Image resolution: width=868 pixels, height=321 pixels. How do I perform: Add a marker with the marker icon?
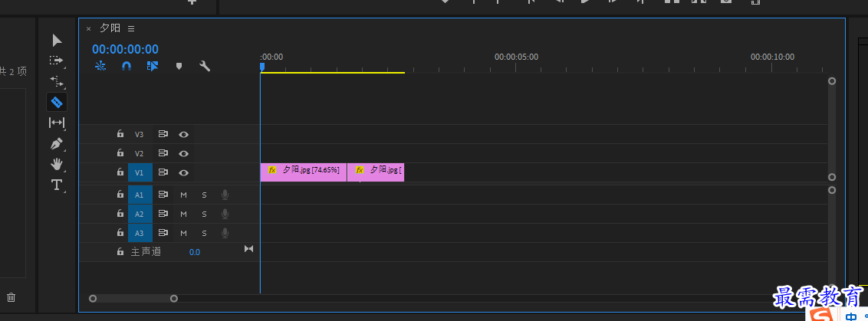(x=179, y=66)
